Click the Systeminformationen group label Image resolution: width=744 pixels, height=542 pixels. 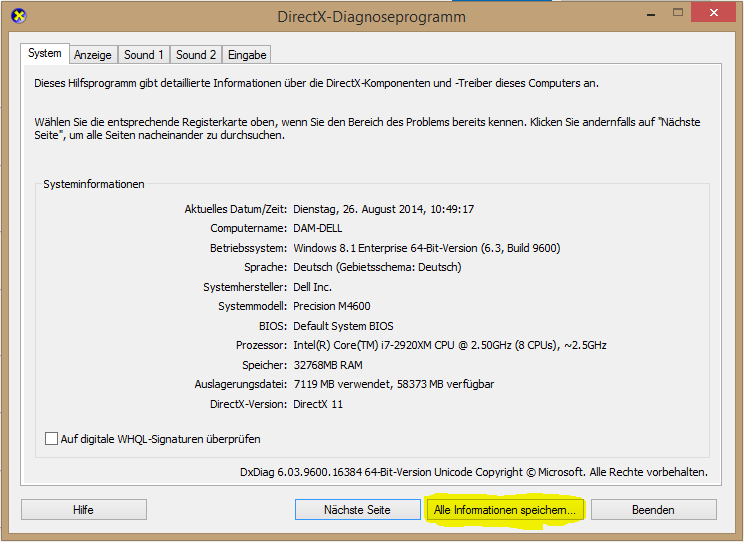pyautogui.click(x=94, y=184)
